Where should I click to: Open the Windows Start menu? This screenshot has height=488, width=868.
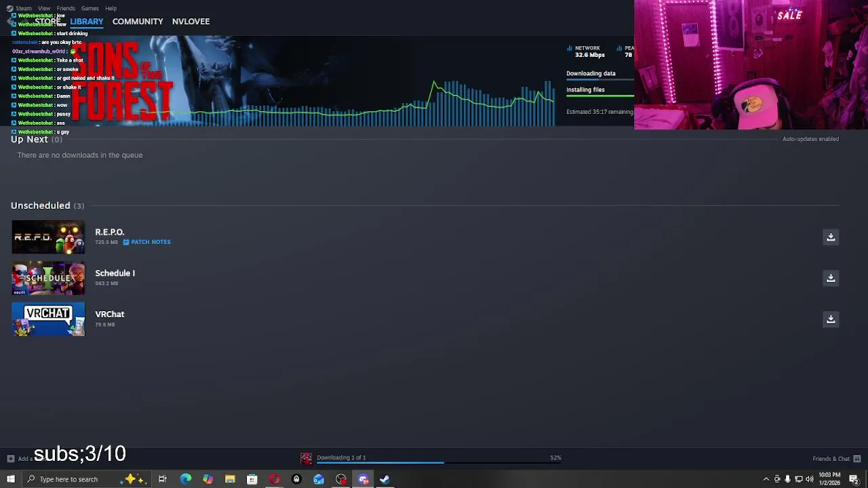point(11,479)
